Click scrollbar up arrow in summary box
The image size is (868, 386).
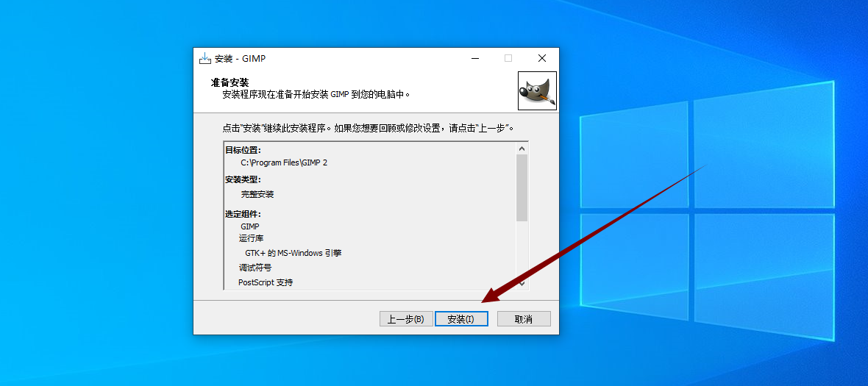tap(522, 149)
